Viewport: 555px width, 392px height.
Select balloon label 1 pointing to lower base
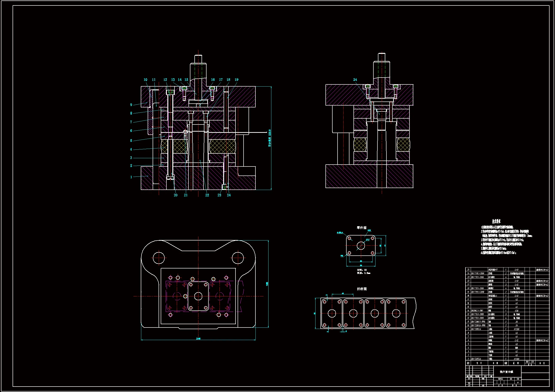click(x=131, y=177)
